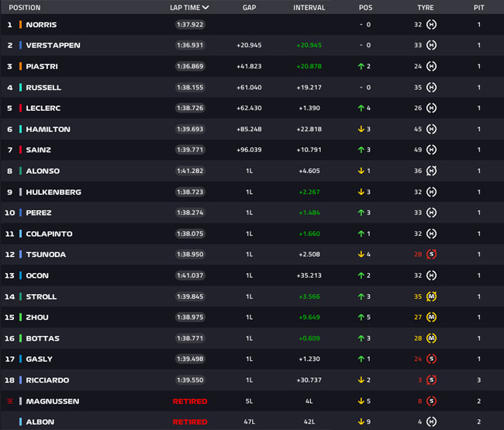The image size is (504, 430).
Task: Click Magnussen's red soft tyre icon
Action: (x=431, y=401)
